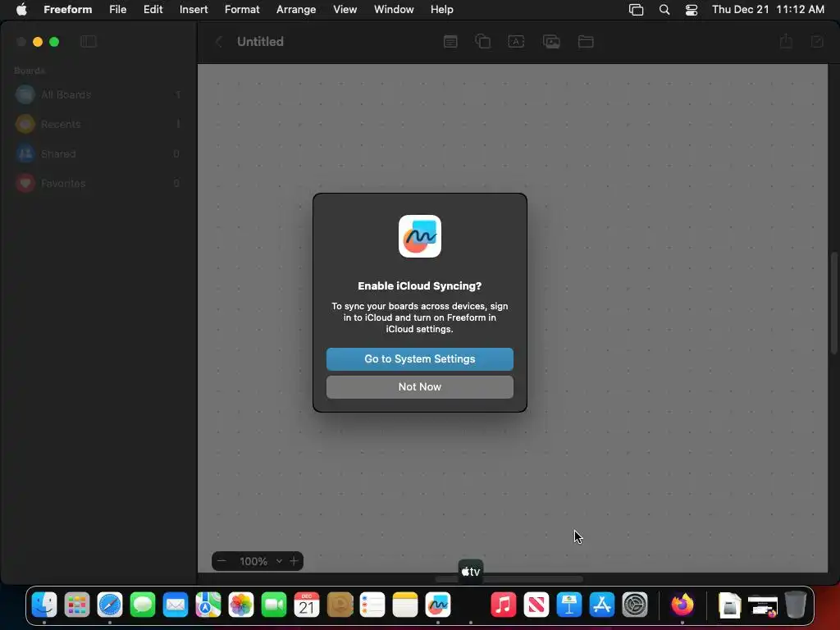Create a new board with compose icon
The width and height of the screenshot is (840, 630).
(817, 42)
